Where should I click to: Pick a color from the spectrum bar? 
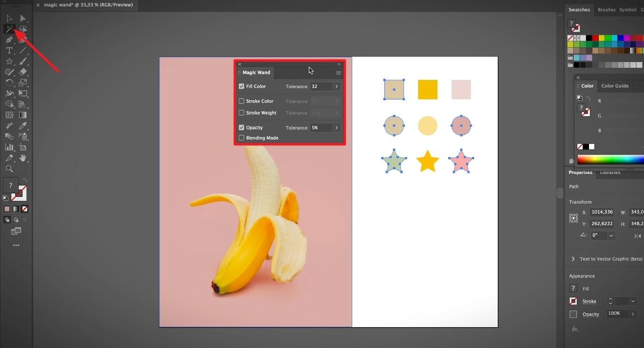click(x=610, y=160)
